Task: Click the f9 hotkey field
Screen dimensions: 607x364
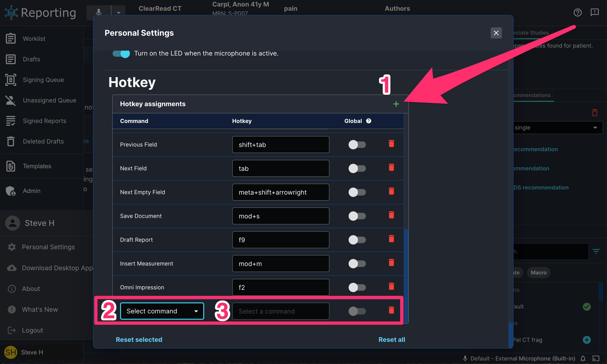Action: point(281,240)
